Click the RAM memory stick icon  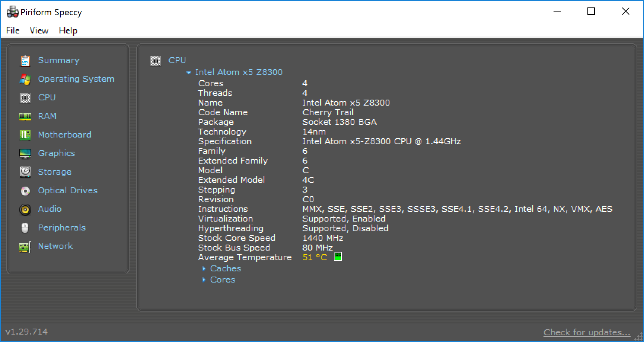pyautogui.click(x=25, y=116)
